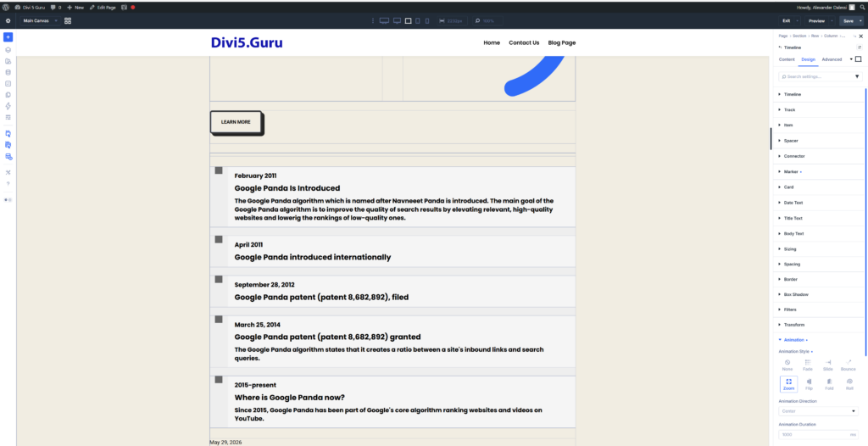This screenshot has height=446, width=868.
Task: Click the LEARN MORE button
Action: click(x=236, y=122)
